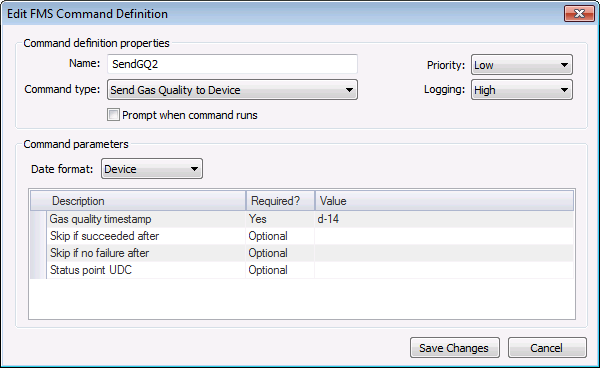Image resolution: width=600 pixels, height=368 pixels.
Task: Select the Status point UDC row
Action: pos(302,270)
